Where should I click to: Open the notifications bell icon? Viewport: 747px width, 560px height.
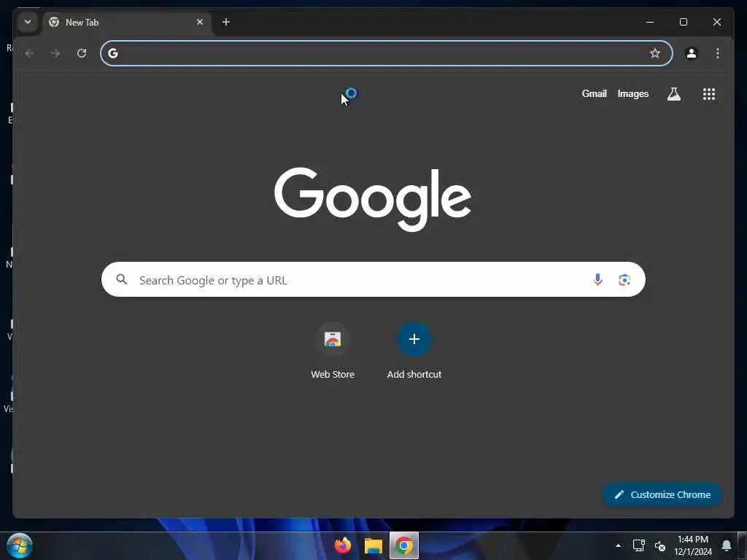pyautogui.click(x=727, y=545)
